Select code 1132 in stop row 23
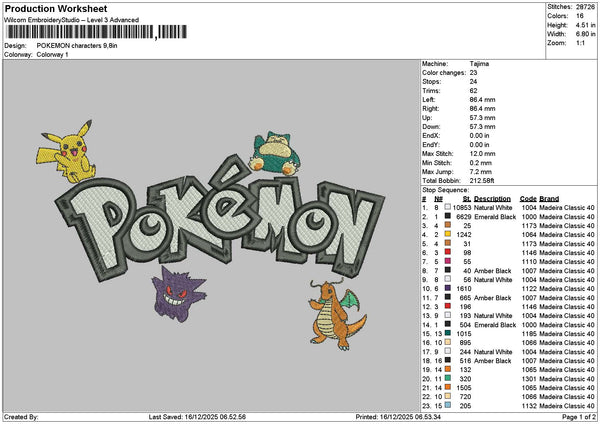Screen dimensions: 600x424 529,406
